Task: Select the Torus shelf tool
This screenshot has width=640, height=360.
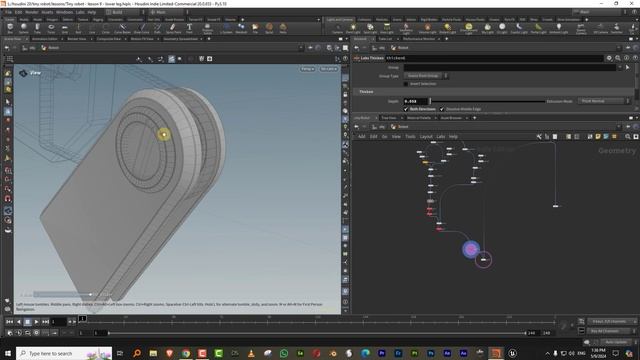Action: pos(51,28)
